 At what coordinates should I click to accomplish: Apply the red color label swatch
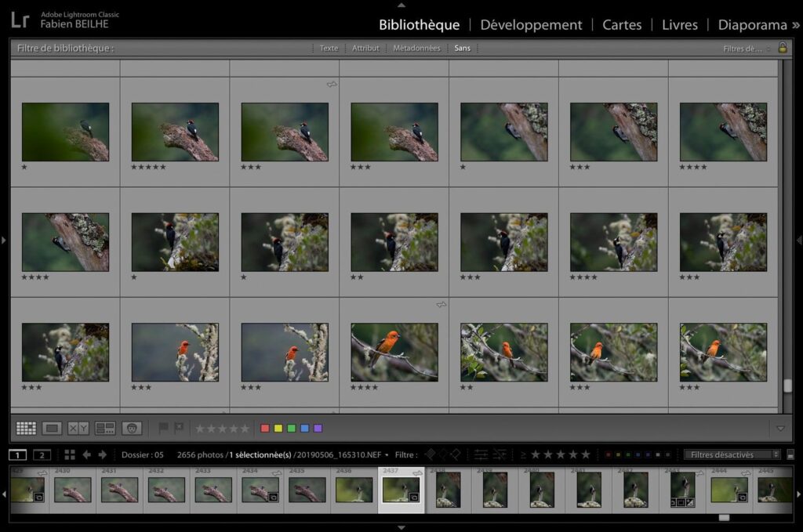pos(265,429)
